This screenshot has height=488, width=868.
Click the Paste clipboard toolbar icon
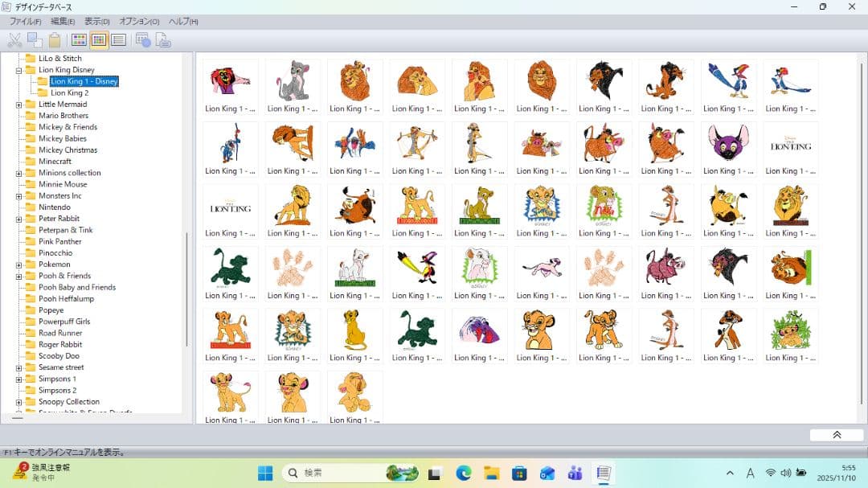coord(55,40)
